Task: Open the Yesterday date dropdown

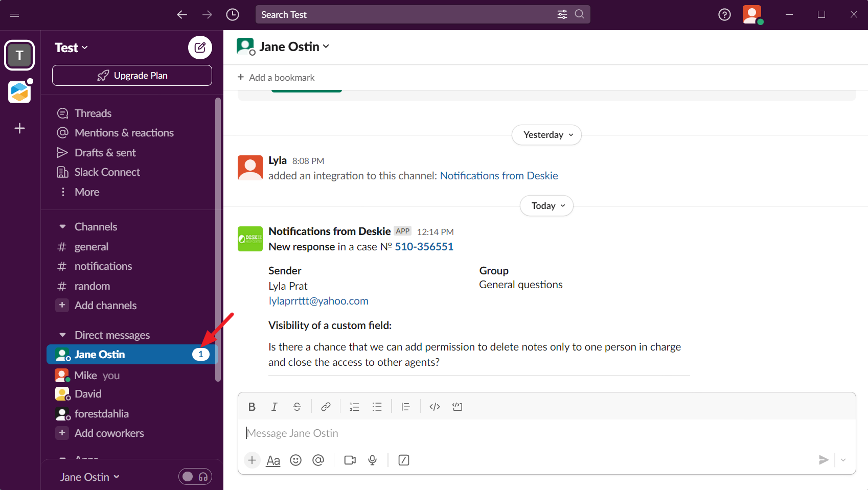Action: click(546, 135)
